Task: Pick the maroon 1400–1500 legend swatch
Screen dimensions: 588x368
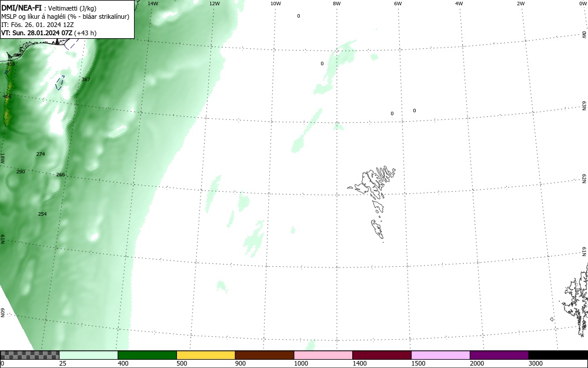Action: pyautogui.click(x=382, y=355)
